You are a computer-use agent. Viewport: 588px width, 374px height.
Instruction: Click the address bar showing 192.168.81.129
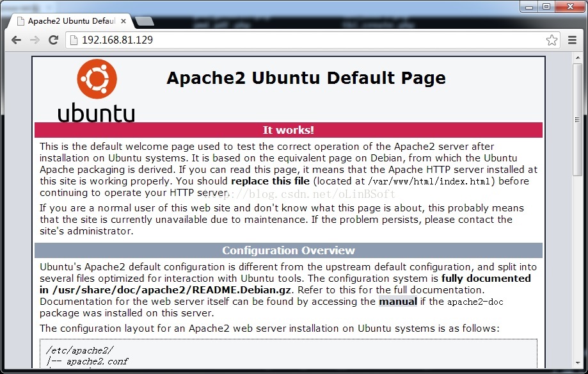(313, 40)
